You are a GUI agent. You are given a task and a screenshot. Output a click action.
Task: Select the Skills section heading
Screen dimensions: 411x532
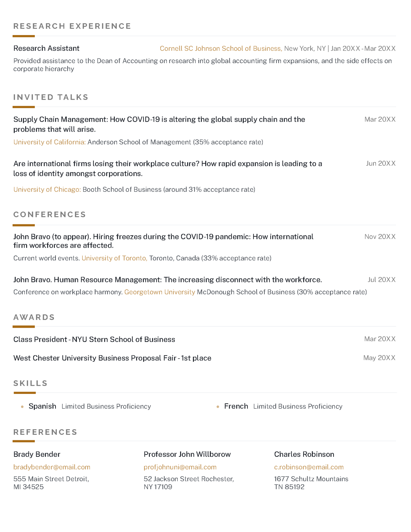[x=31, y=383]
